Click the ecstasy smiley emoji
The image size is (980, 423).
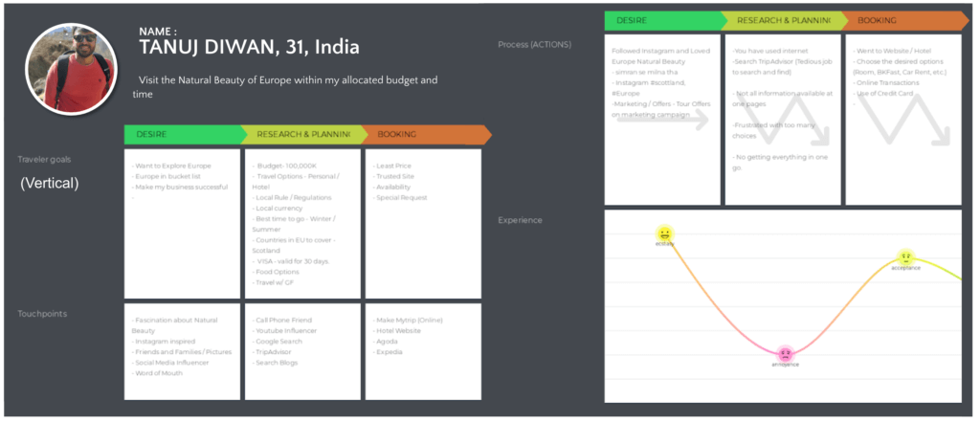(x=664, y=234)
